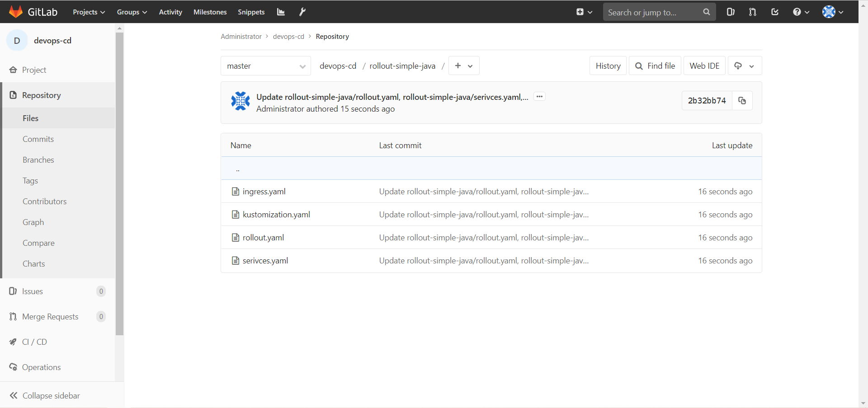The width and height of the screenshot is (868, 408).
Task: Open the instance statistics chart icon
Action: [281, 12]
